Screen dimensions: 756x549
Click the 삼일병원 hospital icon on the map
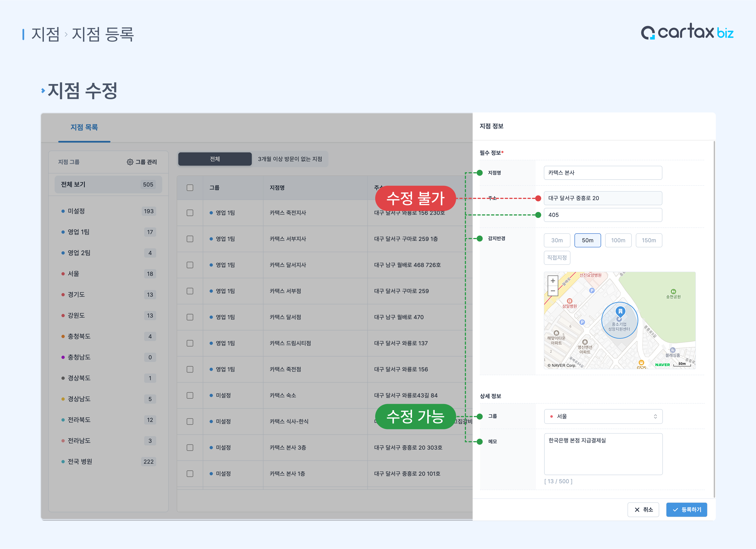coord(569,301)
